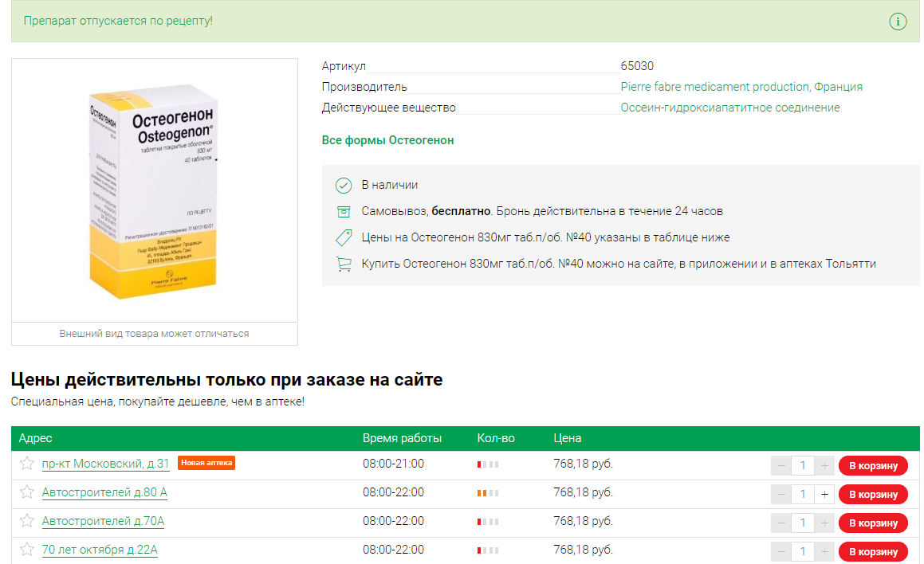The height and width of the screenshot is (564, 924).
Task: Decrease quantity for пр-кт Московский, д.31
Action: 781,466
